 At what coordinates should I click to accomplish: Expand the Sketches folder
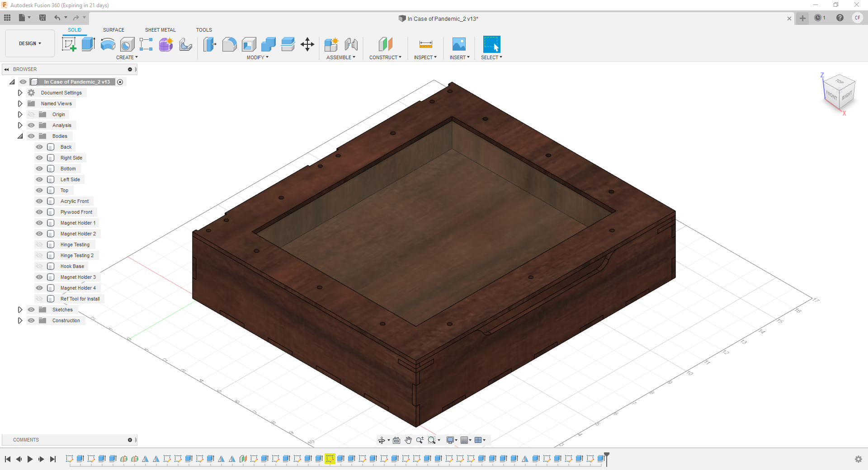pos(20,310)
